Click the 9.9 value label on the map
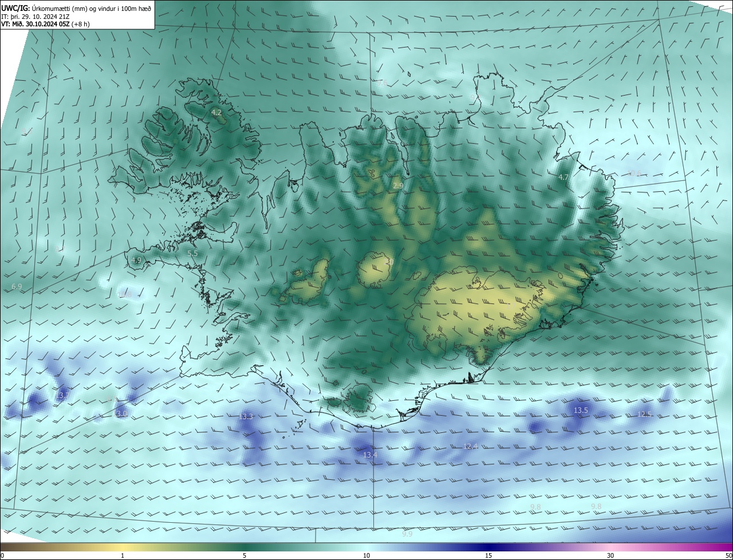This screenshot has height=560, width=733. 407,534
